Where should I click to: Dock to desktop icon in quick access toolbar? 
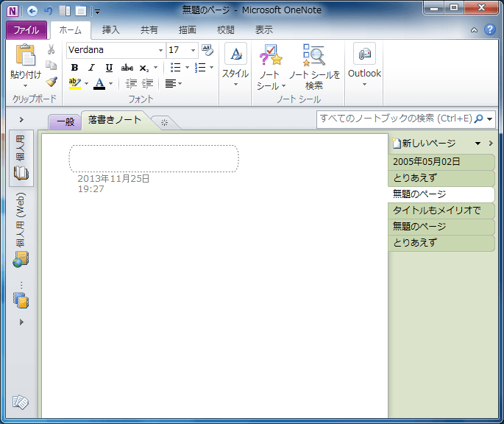coord(65,11)
